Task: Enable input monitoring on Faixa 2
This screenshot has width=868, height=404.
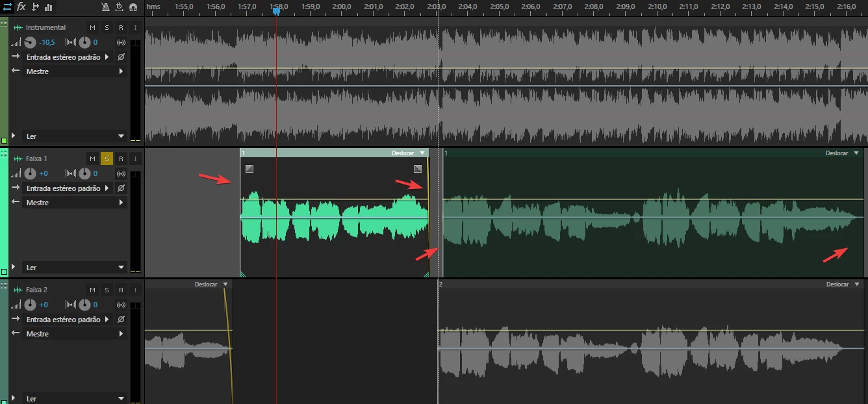Action: [x=135, y=290]
